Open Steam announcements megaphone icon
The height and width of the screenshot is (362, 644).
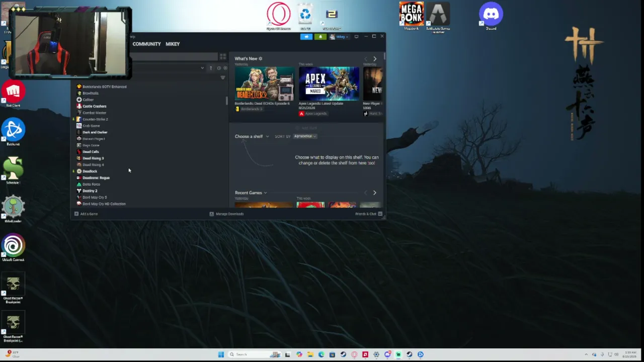click(306, 37)
